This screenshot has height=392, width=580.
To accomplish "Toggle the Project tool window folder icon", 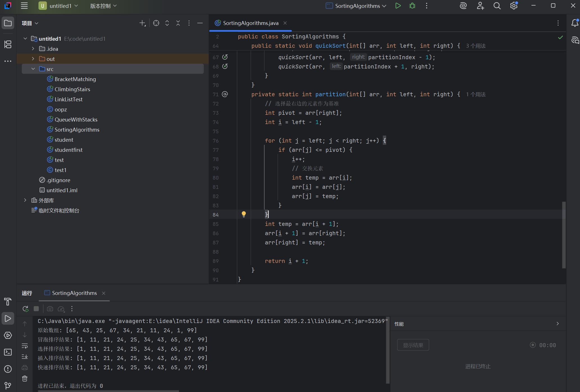I will click(x=8, y=23).
